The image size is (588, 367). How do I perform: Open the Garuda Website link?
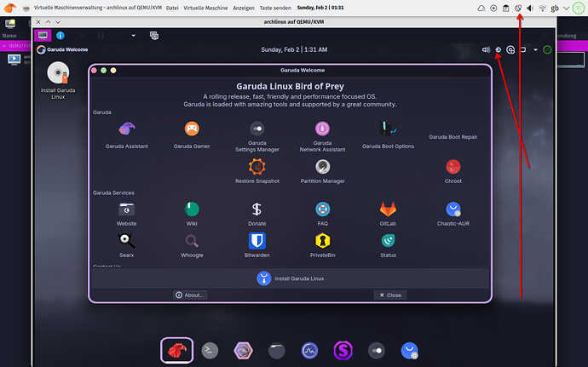coord(126,214)
